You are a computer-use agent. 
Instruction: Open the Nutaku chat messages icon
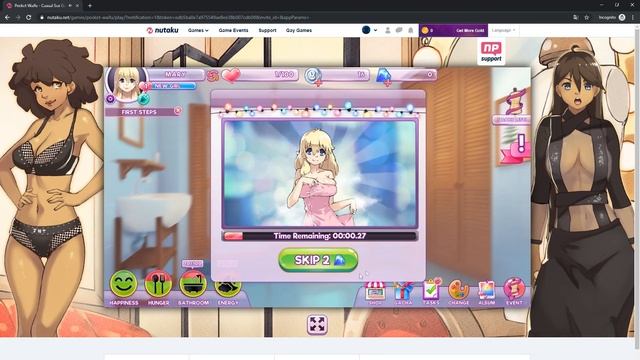coord(399,30)
